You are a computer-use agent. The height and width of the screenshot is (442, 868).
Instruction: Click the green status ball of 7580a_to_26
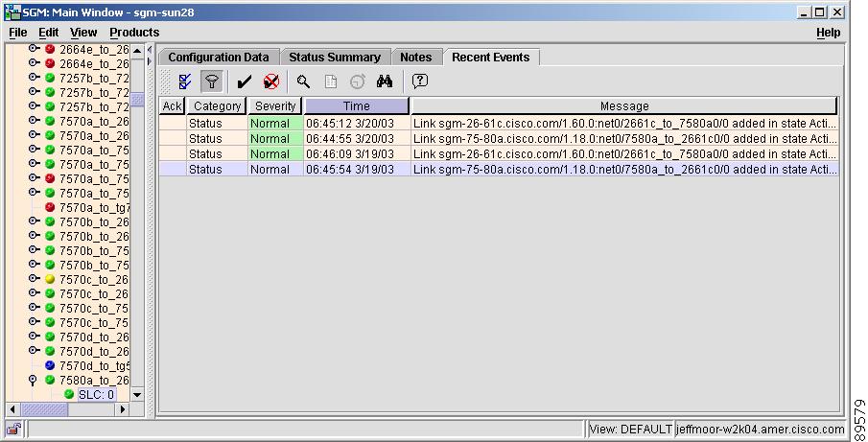click(x=50, y=380)
